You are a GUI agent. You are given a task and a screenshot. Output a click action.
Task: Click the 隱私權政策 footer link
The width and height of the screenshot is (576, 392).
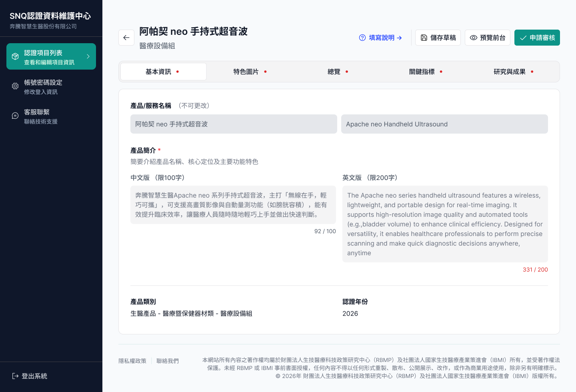click(x=132, y=360)
